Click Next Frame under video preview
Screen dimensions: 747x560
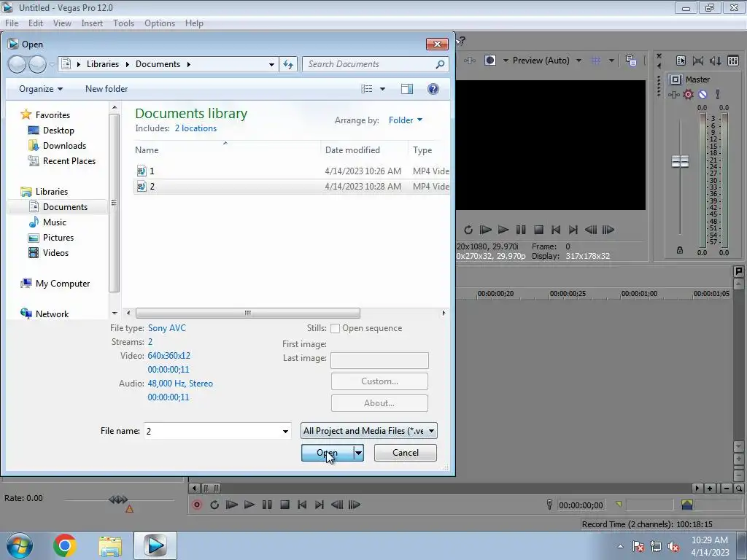click(608, 230)
